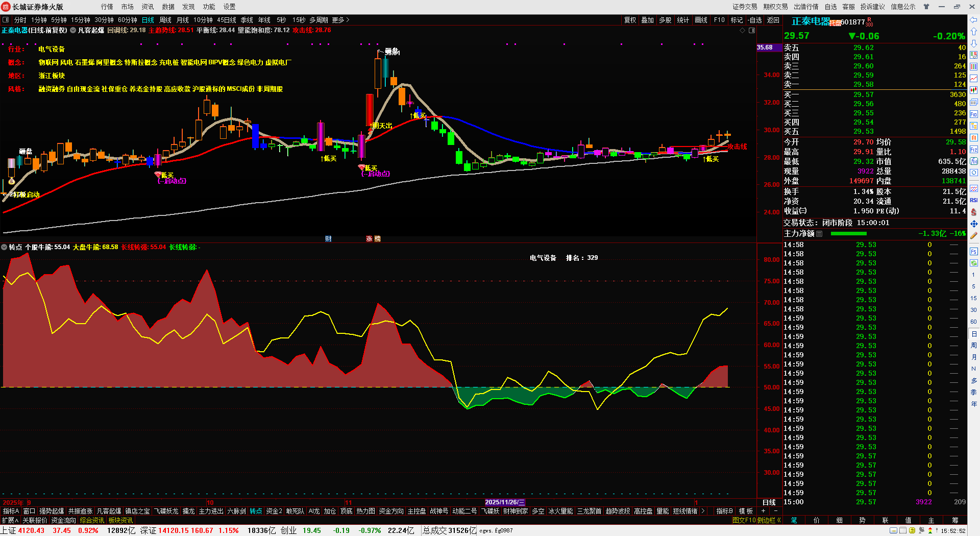
Task: Select the four-way move arrows icon
Action: [973, 224]
